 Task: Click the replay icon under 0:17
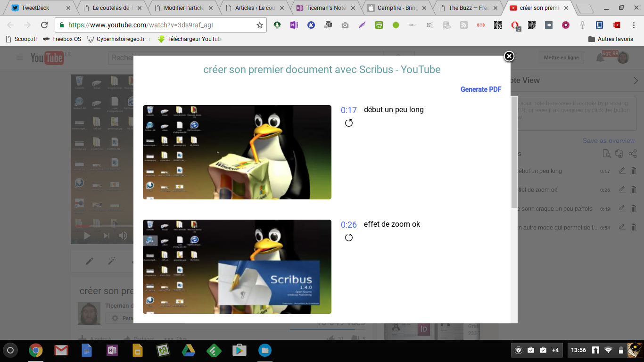(349, 123)
